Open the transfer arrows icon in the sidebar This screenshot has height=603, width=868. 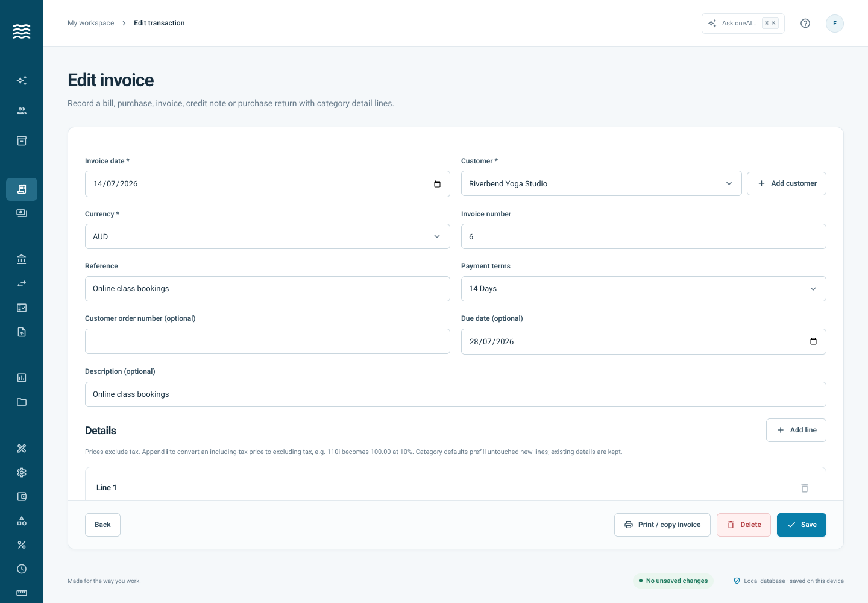(x=22, y=283)
